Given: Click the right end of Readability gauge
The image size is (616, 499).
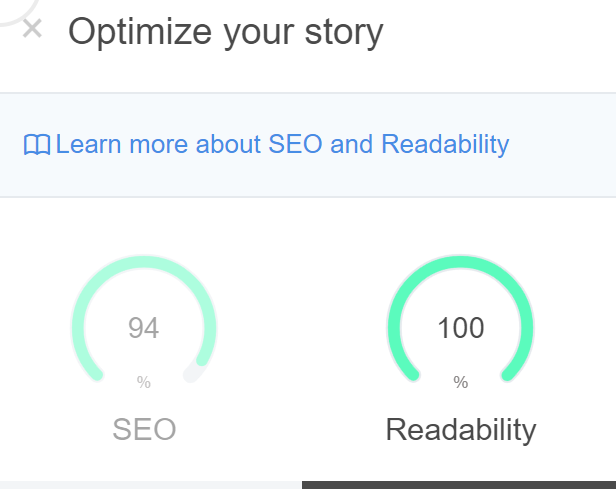Looking at the screenshot, I should pyautogui.click(x=510, y=372).
